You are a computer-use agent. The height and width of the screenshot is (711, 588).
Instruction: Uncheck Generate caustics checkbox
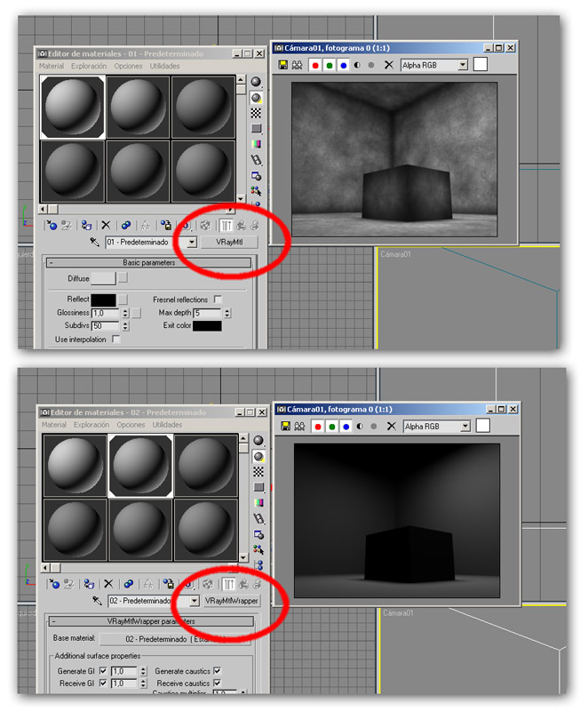point(217,671)
